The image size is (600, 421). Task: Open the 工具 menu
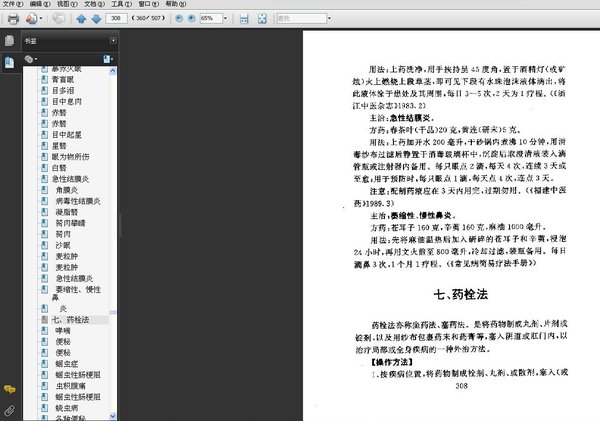[122, 4]
